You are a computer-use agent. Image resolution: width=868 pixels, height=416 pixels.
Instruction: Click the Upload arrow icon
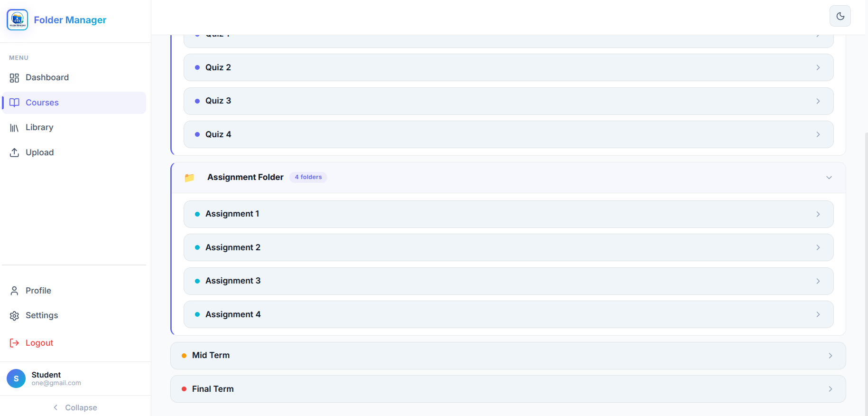(14, 152)
